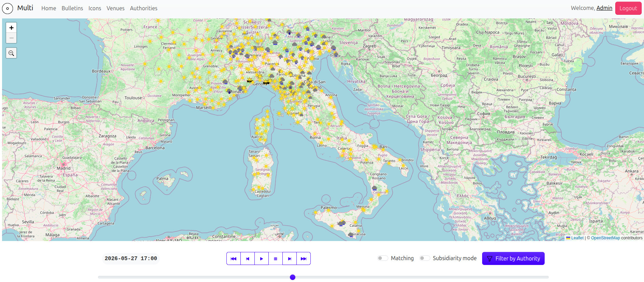Open the map search magnifier tool
Viewport: 644px width, 282px height.
tap(11, 53)
